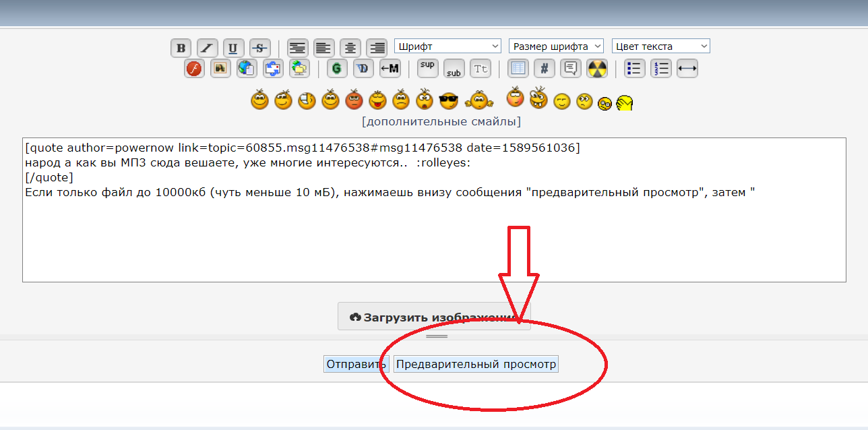Image resolution: width=868 pixels, height=430 pixels.
Task: Open the Цвет текста color dropdown
Action: pos(661,47)
